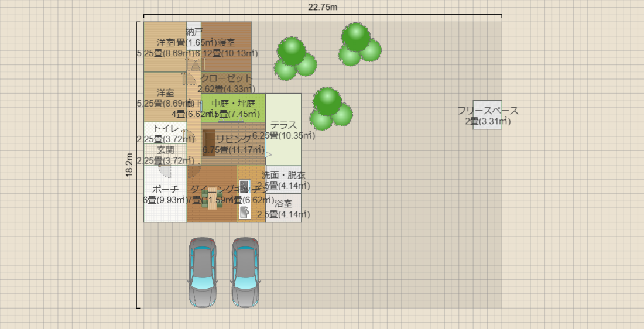The height and width of the screenshot is (329, 644).
Task: Select the left parked car
Action: click(x=202, y=272)
